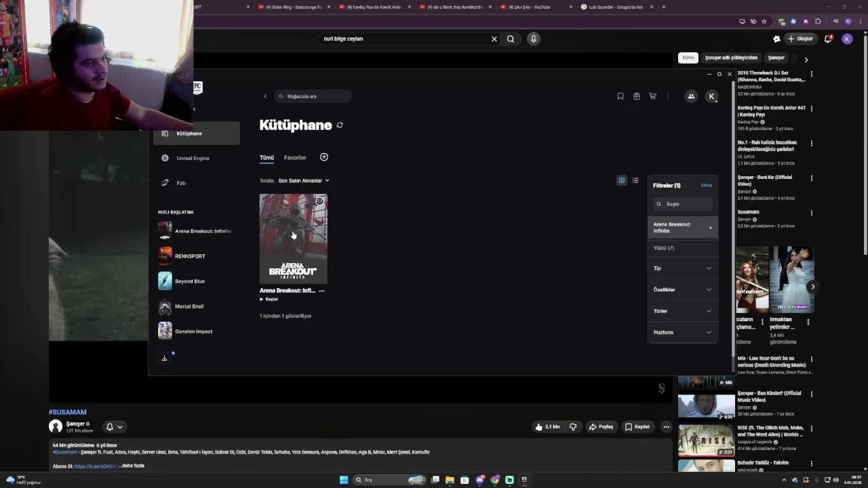
Task: Toggle the Yüklü (7) filter
Action: (x=683, y=248)
